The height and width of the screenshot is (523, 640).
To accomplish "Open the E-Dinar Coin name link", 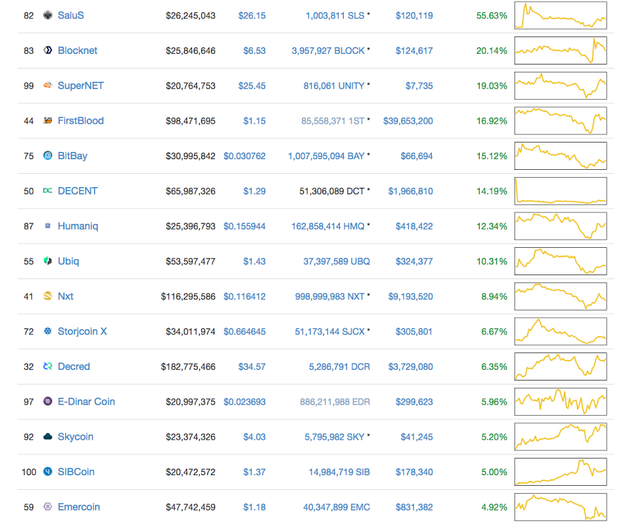I will coord(86,402).
